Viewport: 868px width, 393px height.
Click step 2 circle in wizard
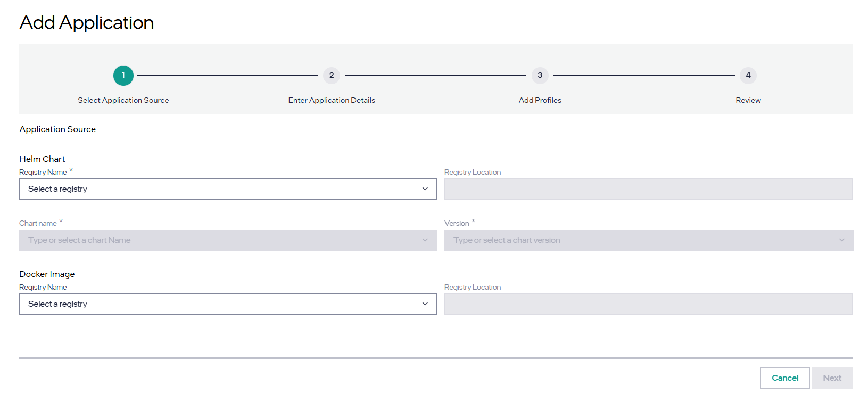click(331, 76)
